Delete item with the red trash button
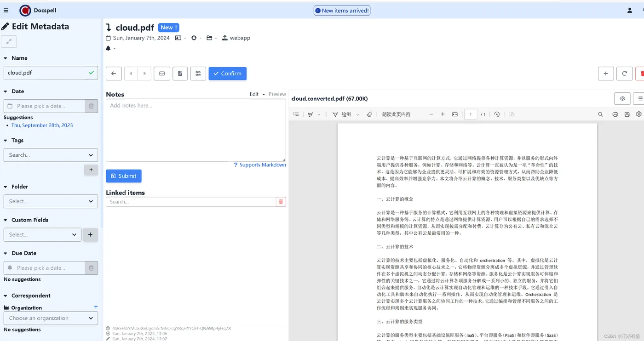This screenshot has height=341, width=644. tap(640, 74)
